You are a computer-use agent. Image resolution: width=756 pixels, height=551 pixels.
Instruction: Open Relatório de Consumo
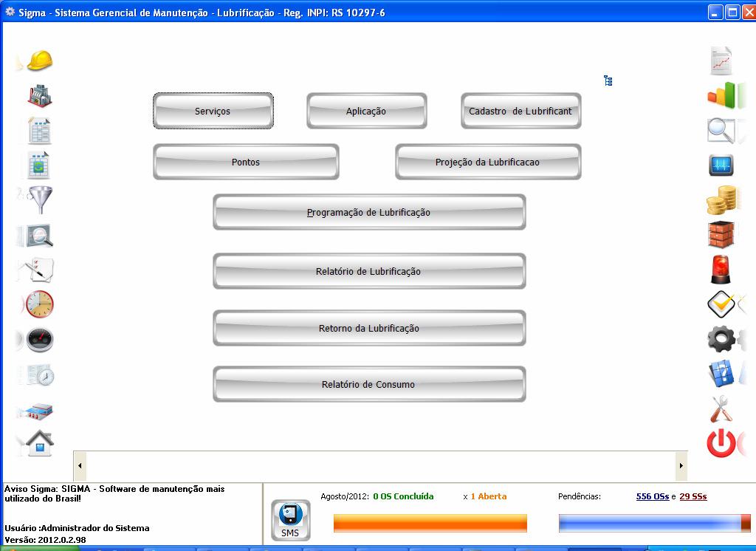369,385
